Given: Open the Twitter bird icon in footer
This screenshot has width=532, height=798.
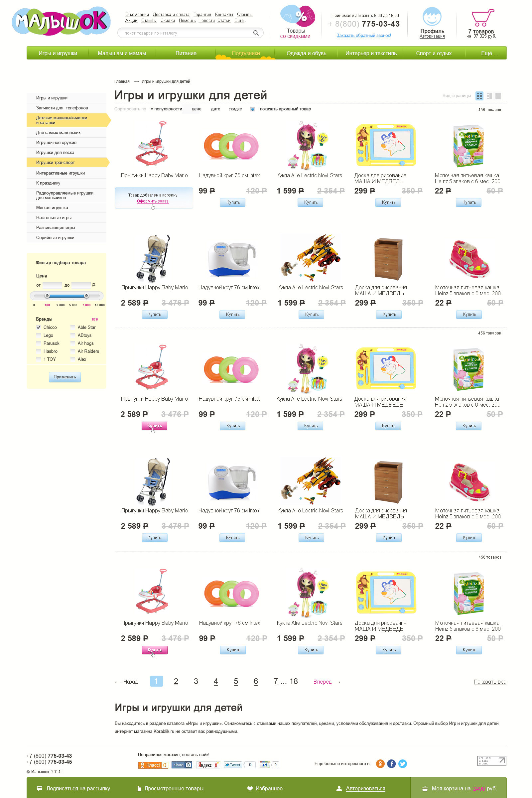Looking at the screenshot, I should tap(402, 763).
